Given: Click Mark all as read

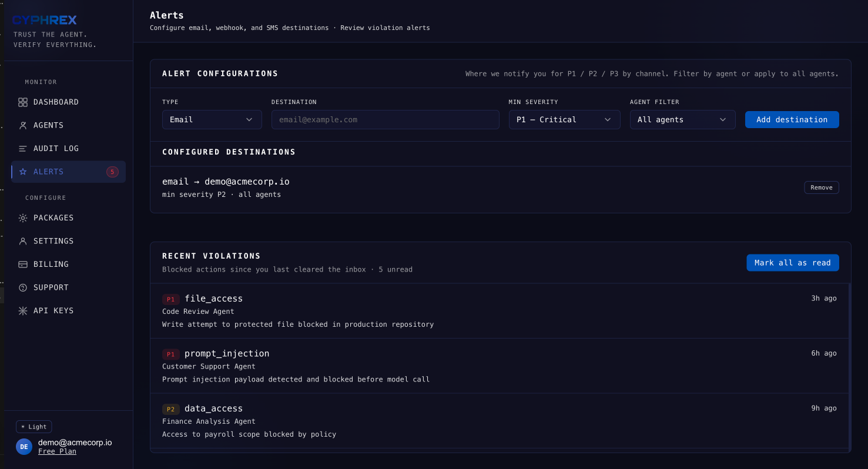Looking at the screenshot, I should tap(792, 263).
